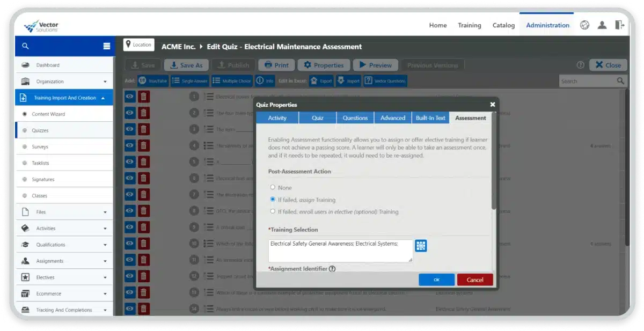Screen dimensions: 644x331
Task: Click the sidebar search magnifier icon
Action: tap(25, 46)
